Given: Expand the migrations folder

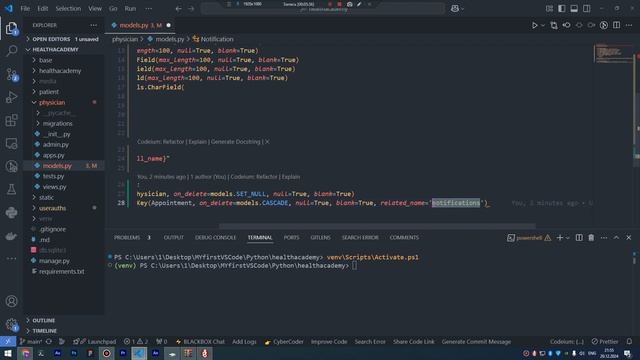Looking at the screenshot, I should (57, 123).
